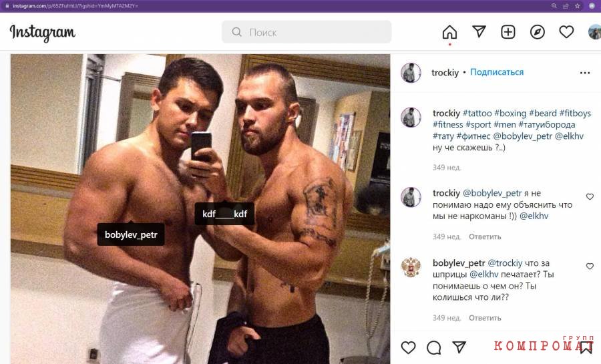Open activity notifications heart icon

tap(566, 32)
